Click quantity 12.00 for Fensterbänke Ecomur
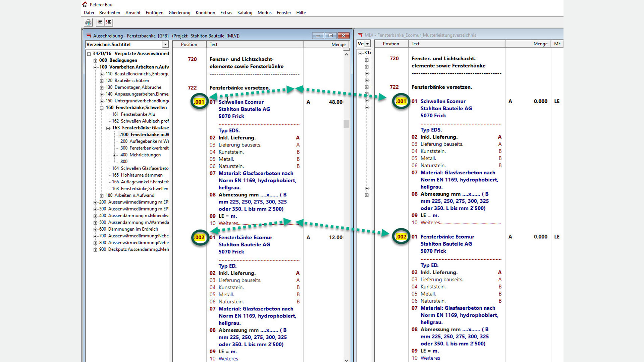The width and height of the screenshot is (644, 362). 336,237
